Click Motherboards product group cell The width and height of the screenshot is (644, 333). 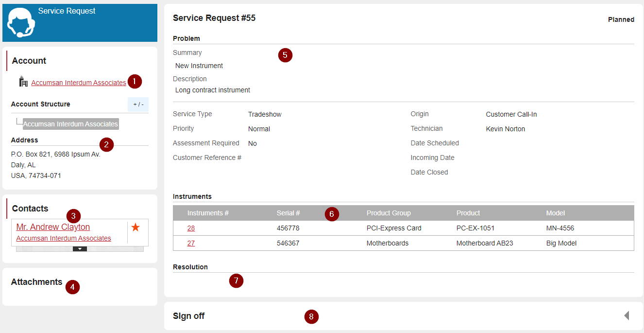click(x=388, y=243)
